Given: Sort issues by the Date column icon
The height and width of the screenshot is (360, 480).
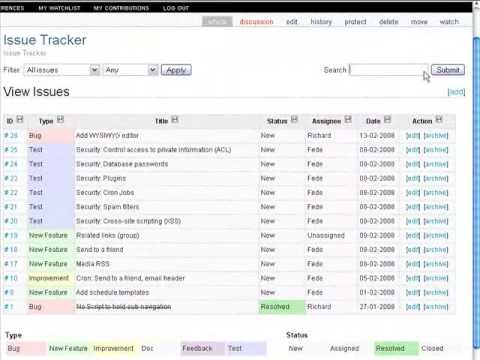Looking at the screenshot, I should pyautogui.click(x=387, y=119).
